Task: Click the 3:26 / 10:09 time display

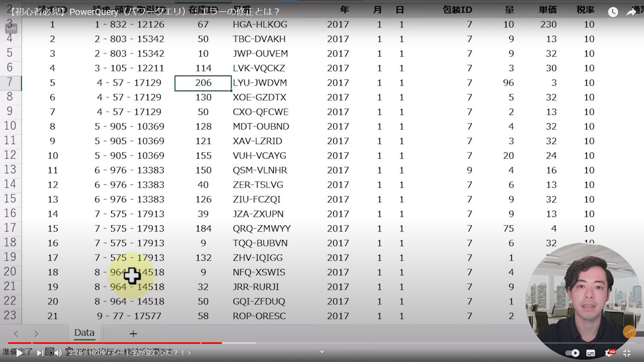Action: pos(87,353)
